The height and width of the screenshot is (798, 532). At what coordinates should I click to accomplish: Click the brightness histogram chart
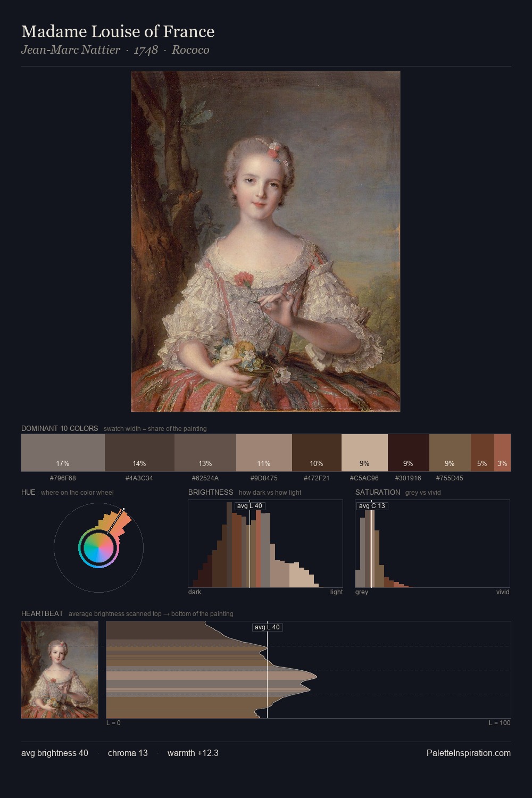click(x=265, y=544)
